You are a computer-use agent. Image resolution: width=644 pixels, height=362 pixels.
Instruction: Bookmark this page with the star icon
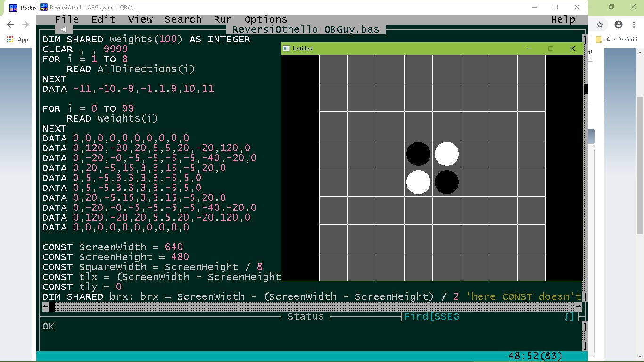point(600,25)
